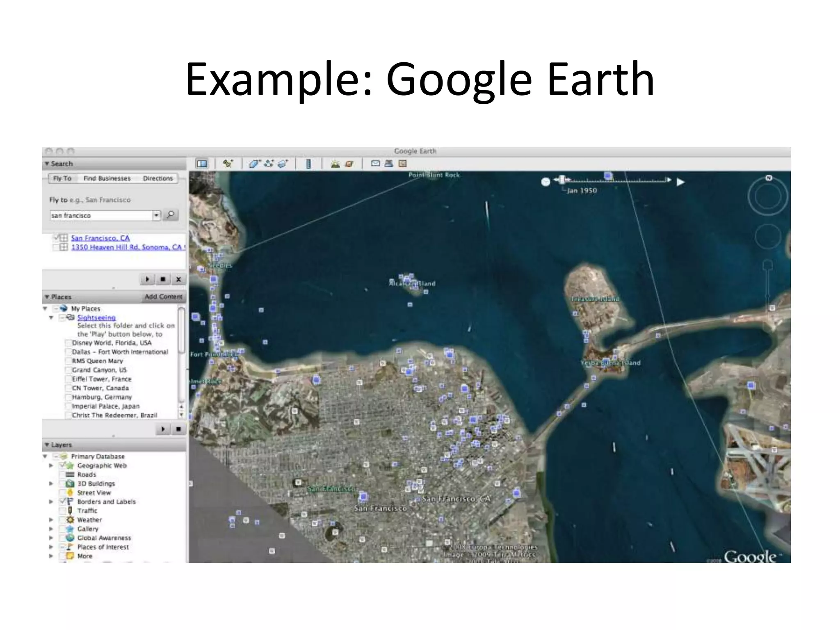This screenshot has height=630, width=840.
Task: Add a placemark with pushpin icon
Action: click(x=228, y=164)
